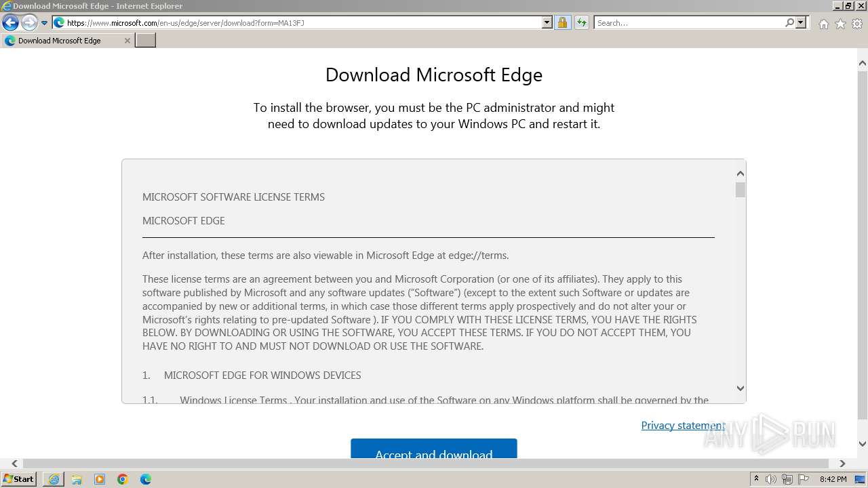Open the Windows Start menu
The height and width of the screenshot is (488, 868).
tap(19, 479)
